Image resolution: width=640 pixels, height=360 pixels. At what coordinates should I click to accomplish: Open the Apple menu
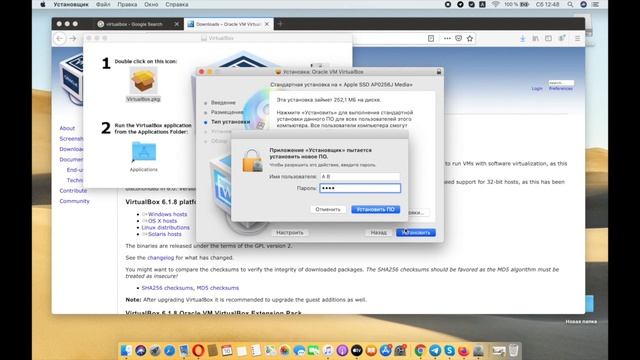click(x=42, y=4)
